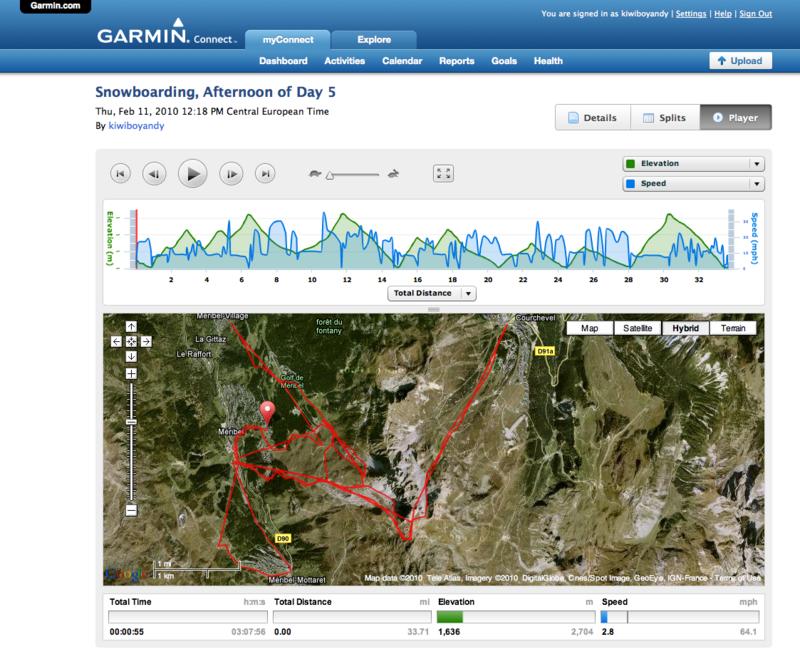Zoom out on the map
This screenshot has height=664, width=800.
click(131, 509)
